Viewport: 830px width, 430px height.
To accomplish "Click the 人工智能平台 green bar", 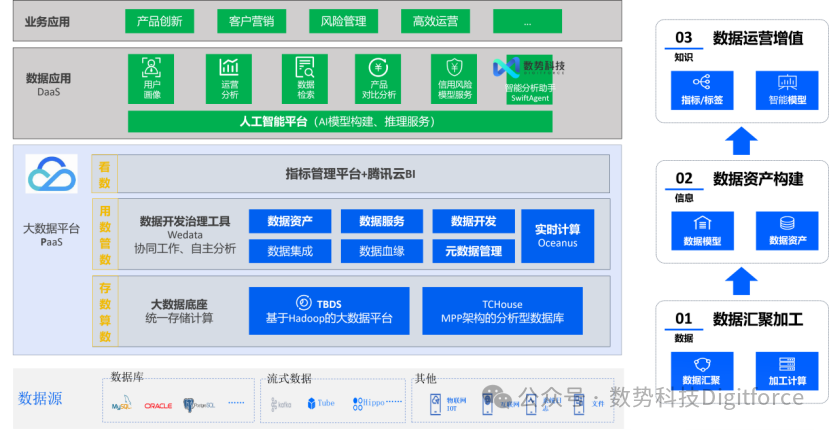I will click(340, 122).
